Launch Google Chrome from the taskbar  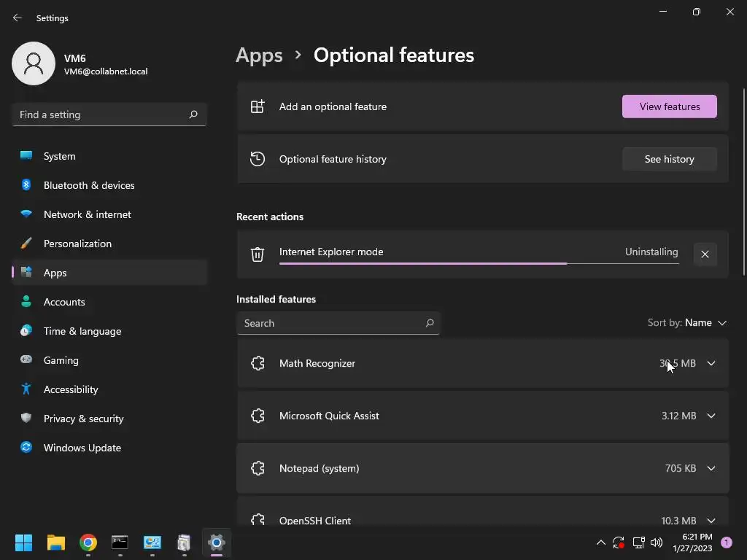tap(88, 542)
